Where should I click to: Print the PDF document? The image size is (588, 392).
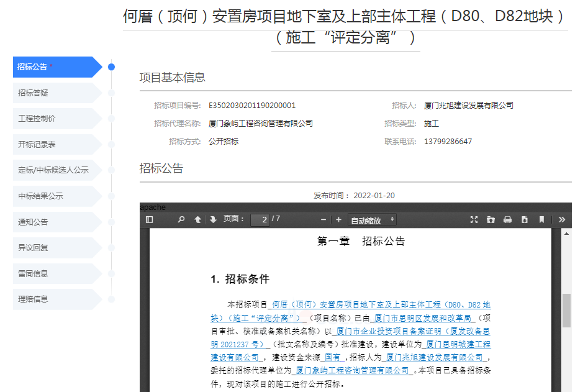(507, 219)
